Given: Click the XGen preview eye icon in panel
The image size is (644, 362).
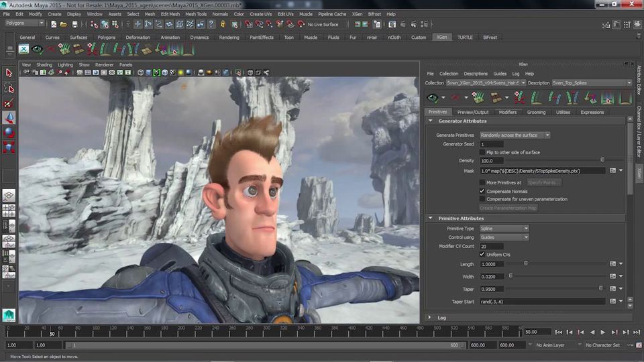Looking at the screenshot, I should pos(433,99).
